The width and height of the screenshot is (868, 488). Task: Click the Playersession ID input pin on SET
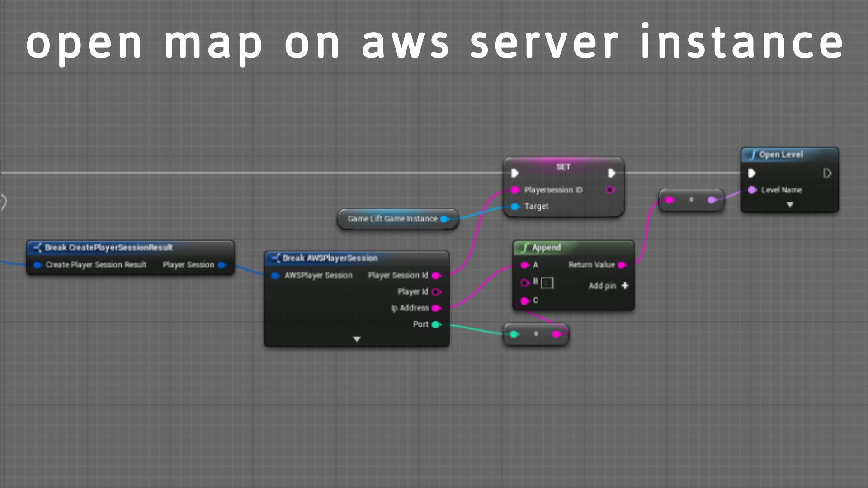click(515, 190)
